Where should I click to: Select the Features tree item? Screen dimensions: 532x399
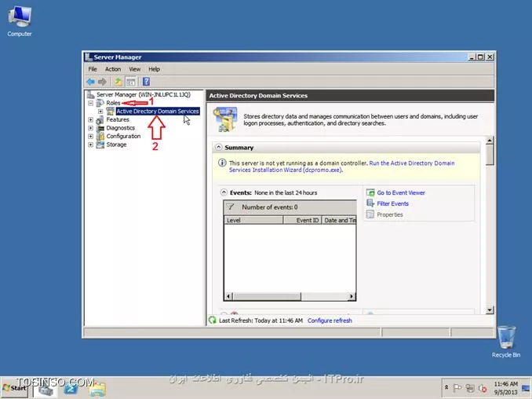click(118, 120)
